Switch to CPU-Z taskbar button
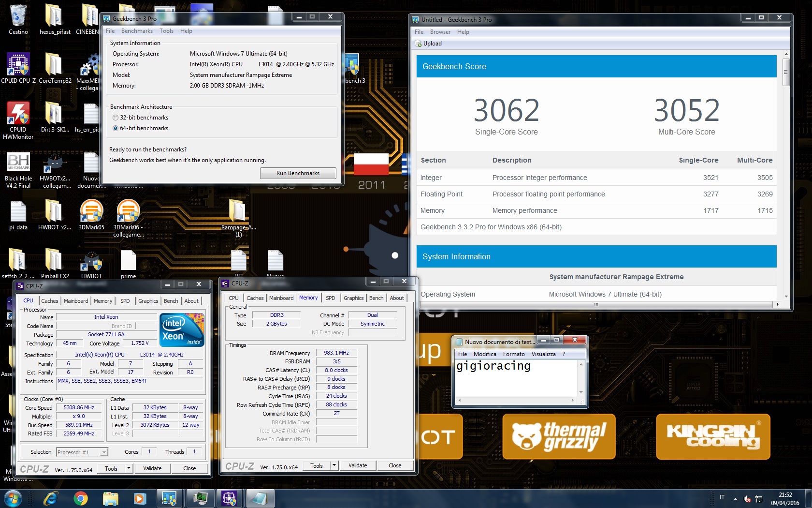The height and width of the screenshot is (508, 812). [x=230, y=498]
